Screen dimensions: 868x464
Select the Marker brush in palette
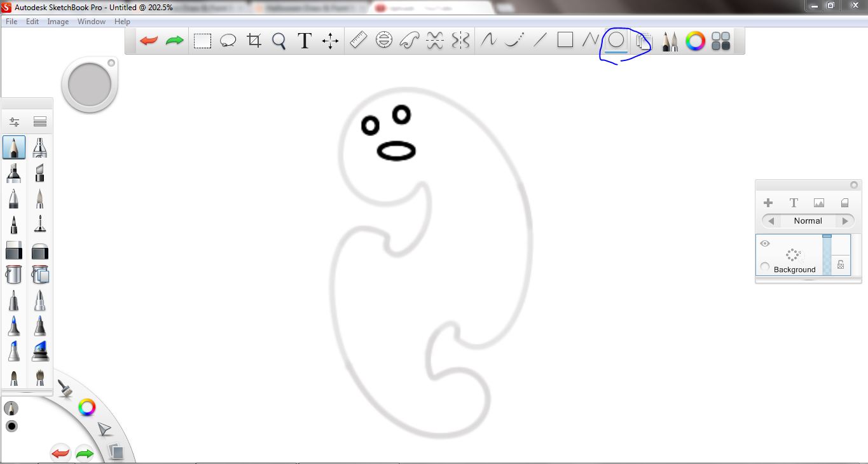pyautogui.click(x=14, y=173)
